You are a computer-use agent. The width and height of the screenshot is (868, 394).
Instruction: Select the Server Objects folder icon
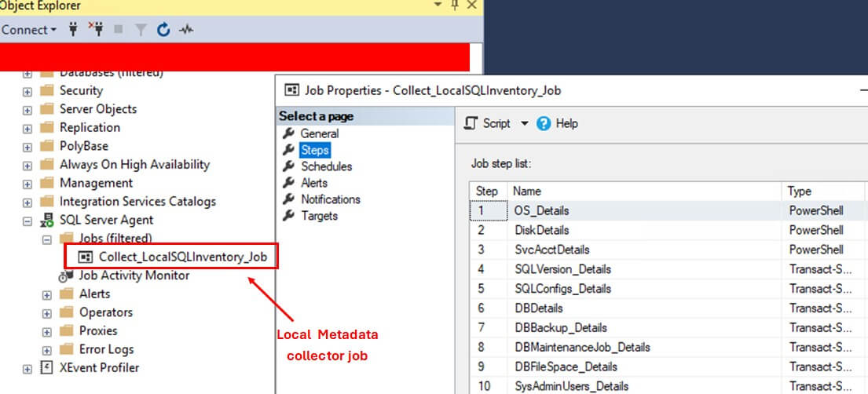47,109
